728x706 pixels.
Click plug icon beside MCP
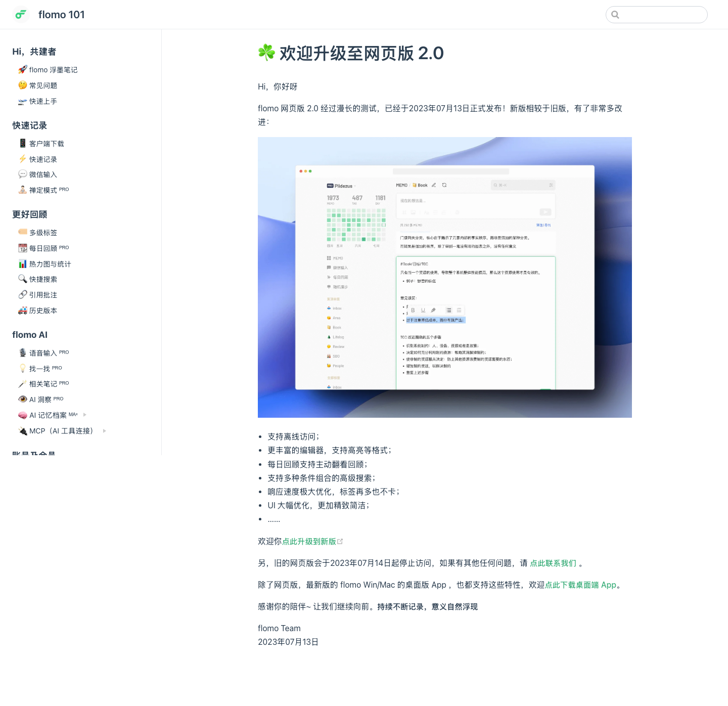(x=23, y=431)
